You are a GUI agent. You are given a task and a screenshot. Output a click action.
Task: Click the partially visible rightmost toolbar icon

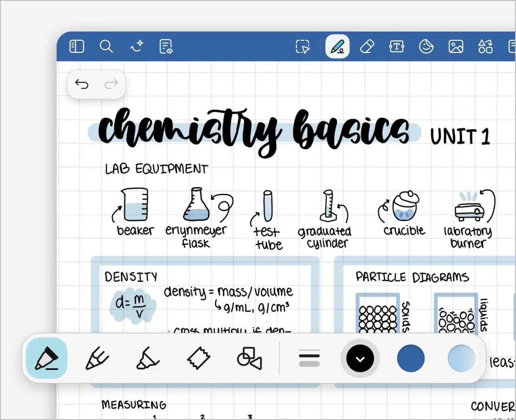[512, 46]
